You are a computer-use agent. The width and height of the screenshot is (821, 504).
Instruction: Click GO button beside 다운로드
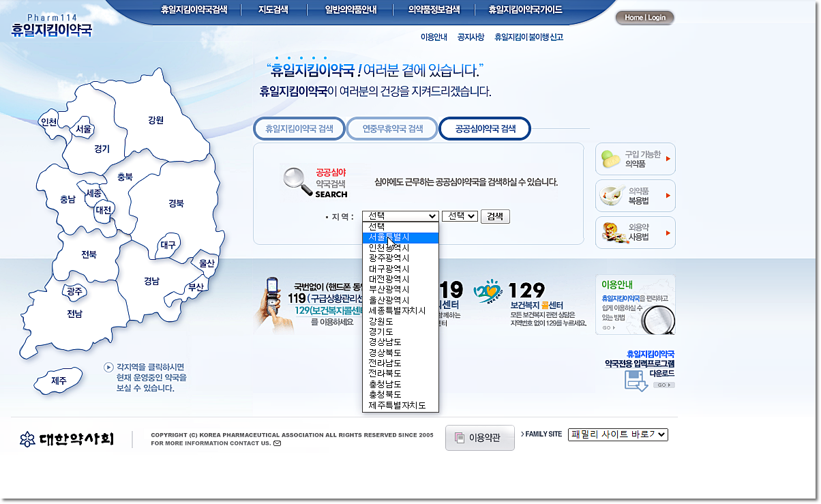(664, 385)
